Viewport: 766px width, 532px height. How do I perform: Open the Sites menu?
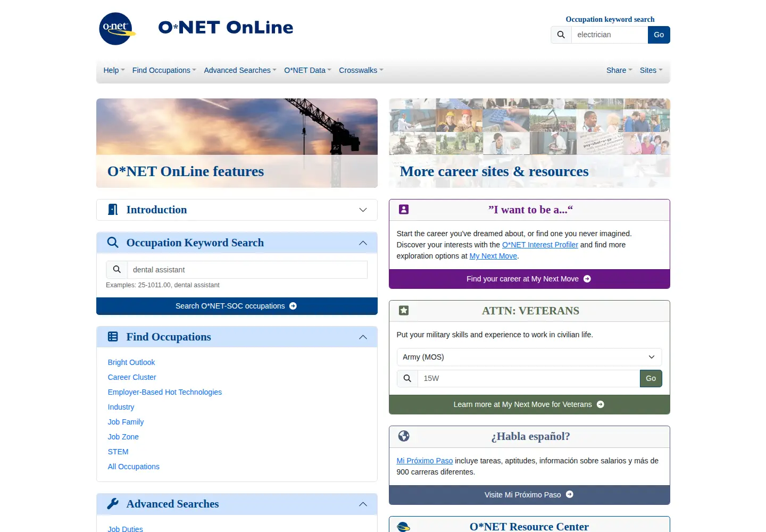tap(651, 70)
